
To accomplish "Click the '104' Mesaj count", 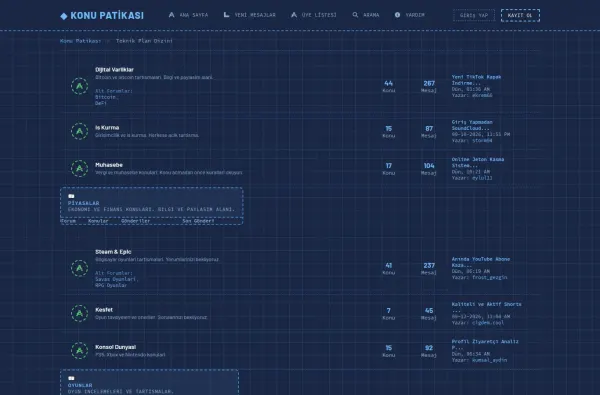I will [429, 166].
